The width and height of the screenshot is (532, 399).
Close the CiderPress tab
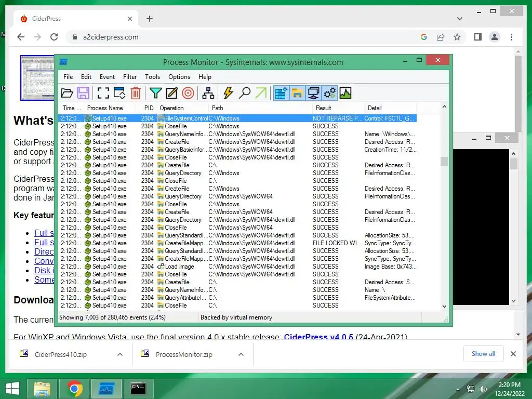point(129,19)
